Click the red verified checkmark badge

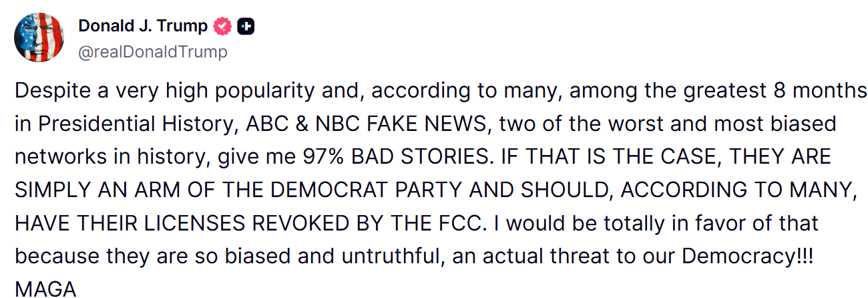[222, 27]
